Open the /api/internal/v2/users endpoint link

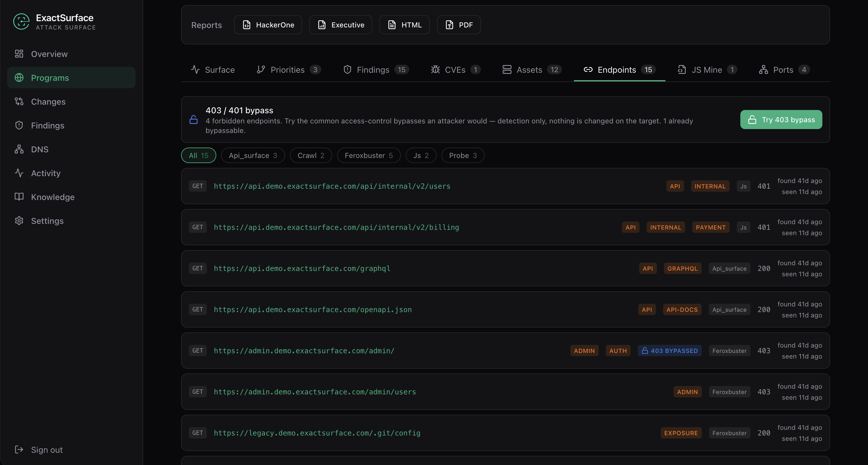pyautogui.click(x=332, y=186)
